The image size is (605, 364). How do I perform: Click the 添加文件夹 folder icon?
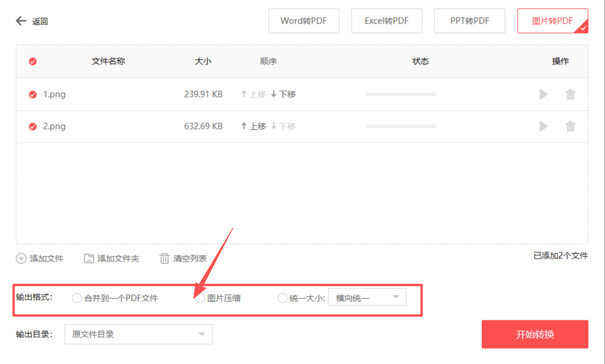click(89, 258)
